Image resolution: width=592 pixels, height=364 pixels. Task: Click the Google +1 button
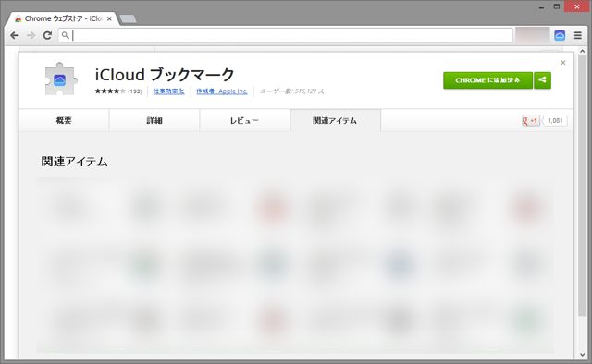point(530,121)
